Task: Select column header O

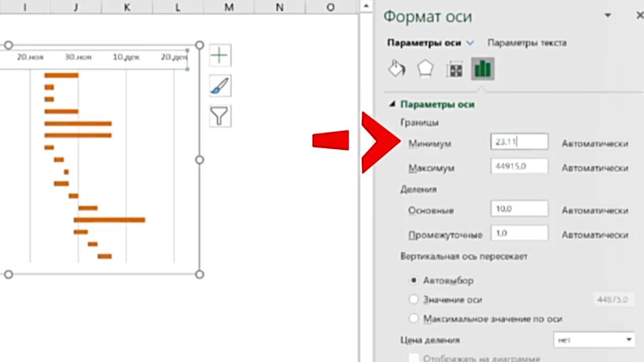Action: pos(330,7)
